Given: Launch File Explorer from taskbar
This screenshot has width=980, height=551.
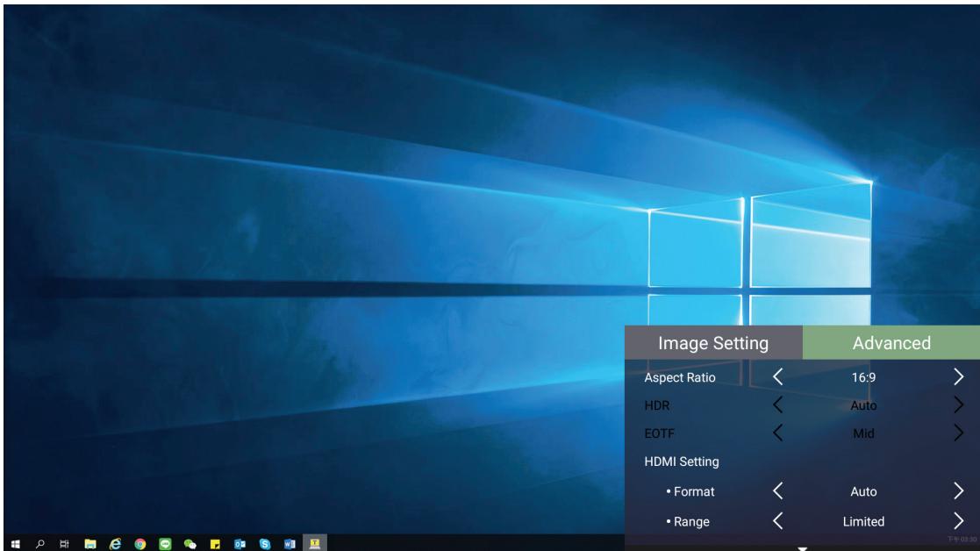Looking at the screenshot, I should [x=90, y=544].
